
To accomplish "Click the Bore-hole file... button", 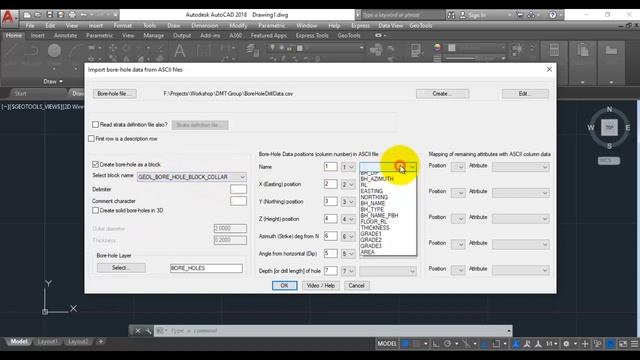I will pos(114,93).
